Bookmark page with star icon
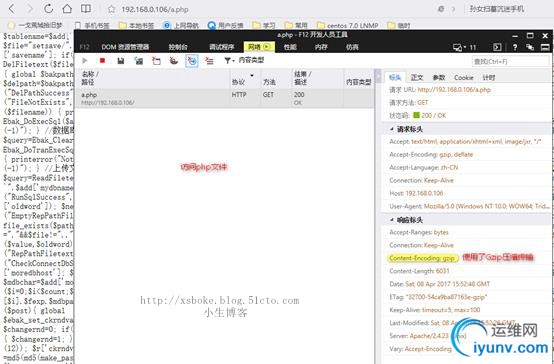The width and height of the screenshot is (554, 364). coord(111,9)
